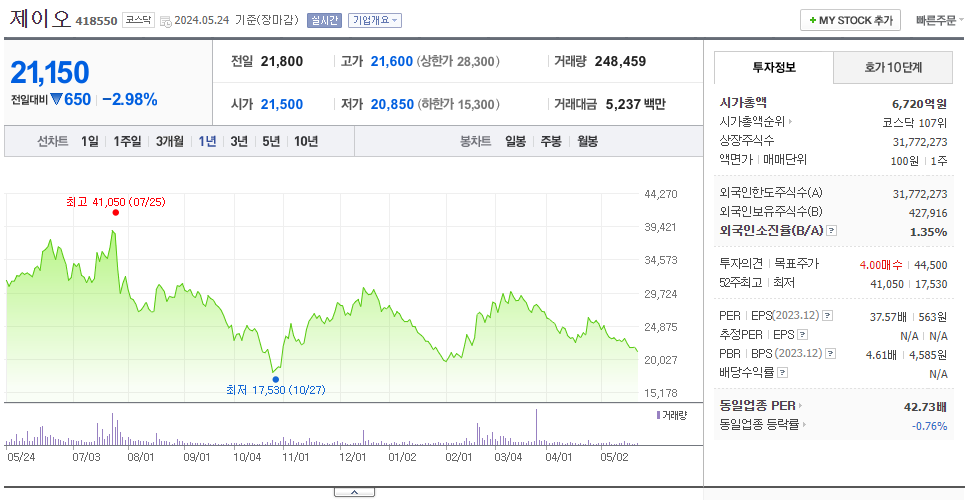Viewport: 968px width, 500px height.
Task: Collapse the chart panel with the bottom chevron
Action: point(354,492)
